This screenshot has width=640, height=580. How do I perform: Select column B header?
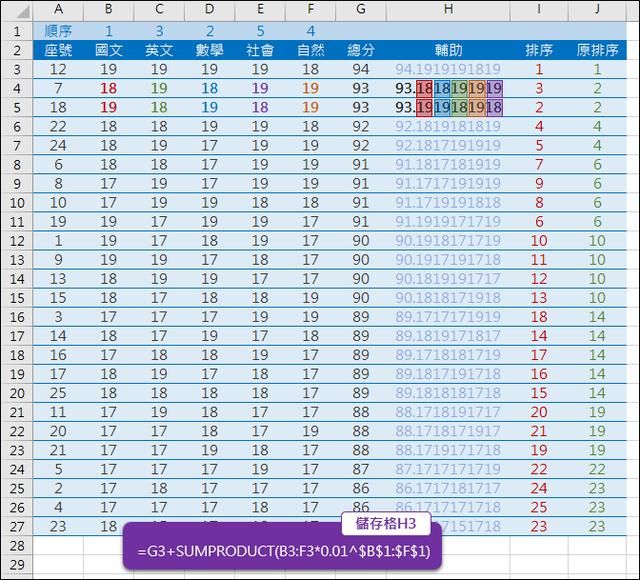[109, 10]
